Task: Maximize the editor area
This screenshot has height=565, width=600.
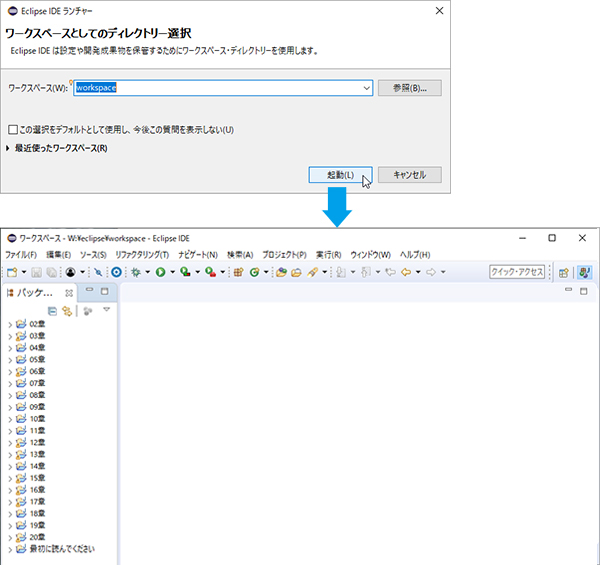Action: coord(584,291)
